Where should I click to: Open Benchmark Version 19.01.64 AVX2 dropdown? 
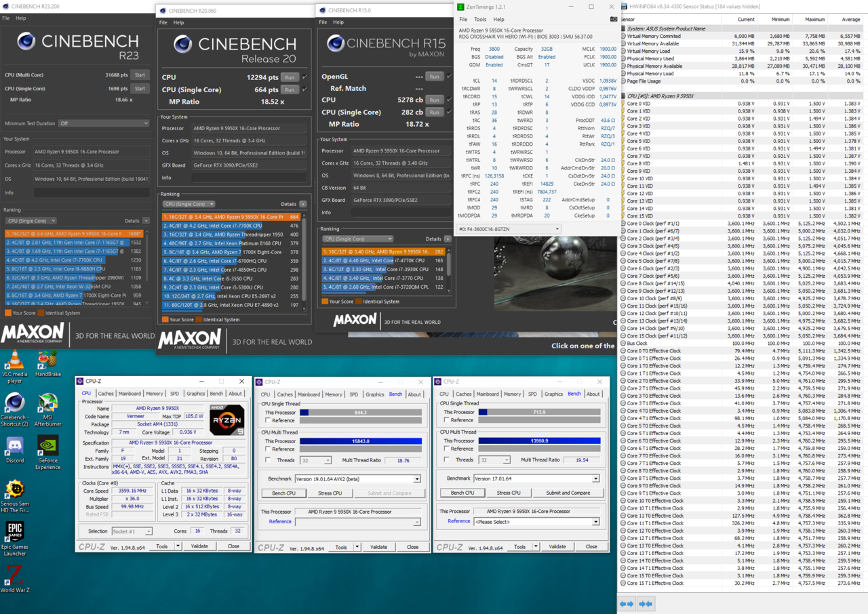click(x=359, y=478)
